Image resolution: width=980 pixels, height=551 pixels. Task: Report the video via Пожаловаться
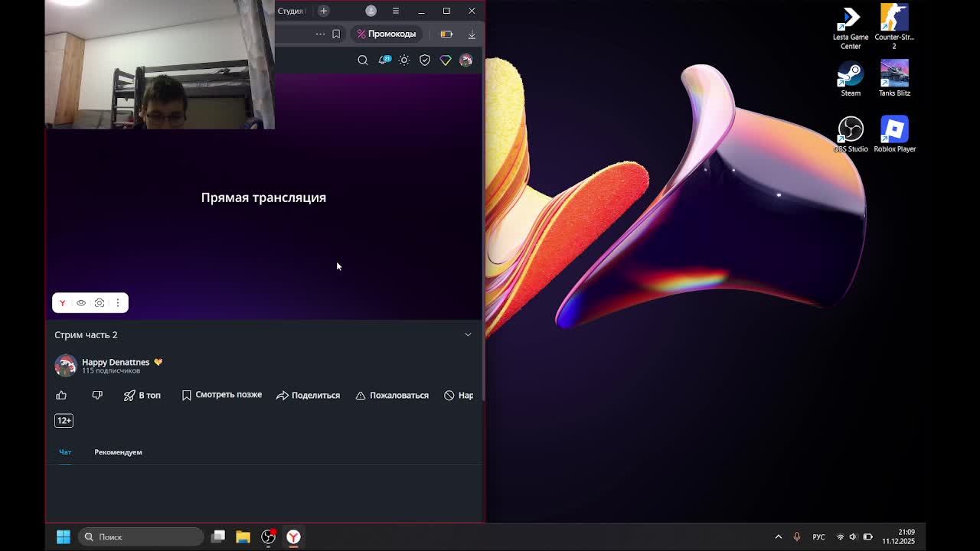pyautogui.click(x=392, y=395)
